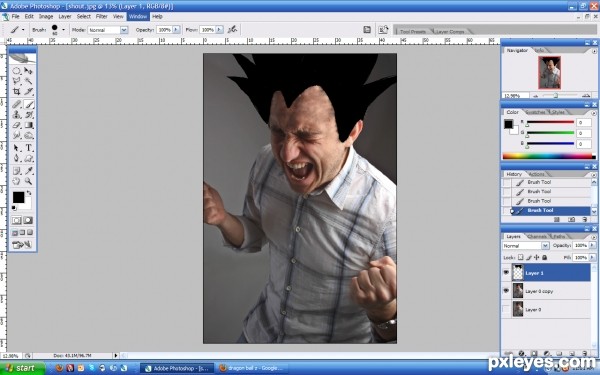This screenshot has width=600, height=375.
Task: Select the Brush tool in toolbox
Action: pos(29,104)
